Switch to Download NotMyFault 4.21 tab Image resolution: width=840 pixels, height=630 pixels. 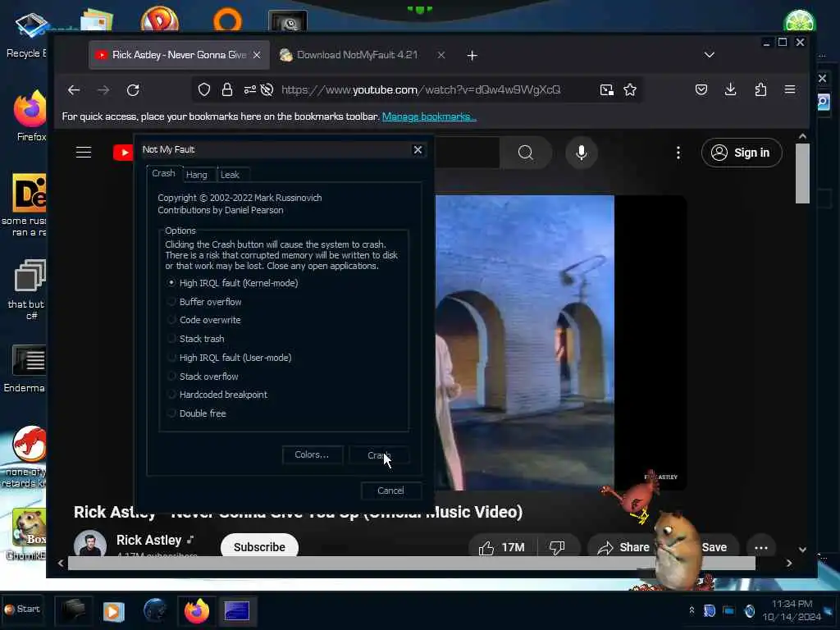pyautogui.click(x=357, y=55)
